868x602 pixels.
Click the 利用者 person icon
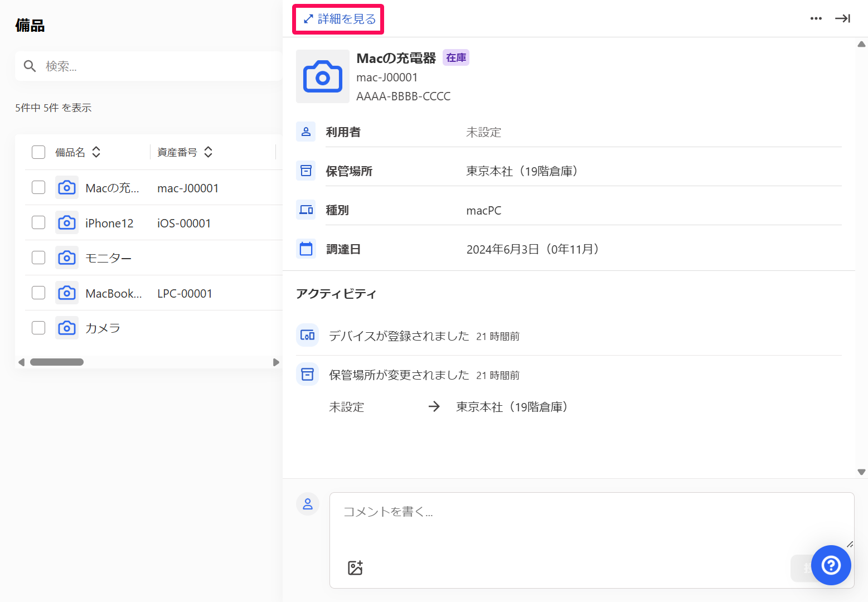[306, 132]
